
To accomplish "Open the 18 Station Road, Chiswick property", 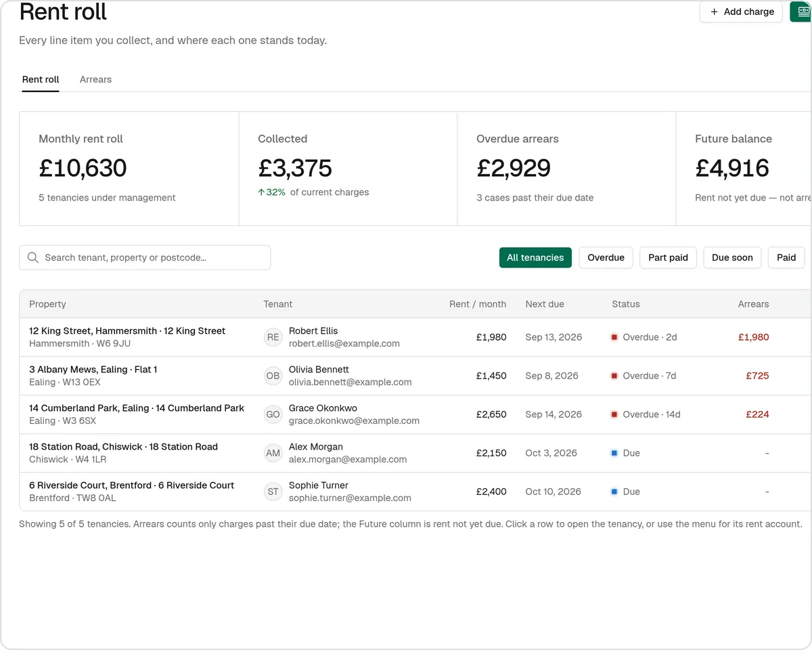I will click(123, 447).
